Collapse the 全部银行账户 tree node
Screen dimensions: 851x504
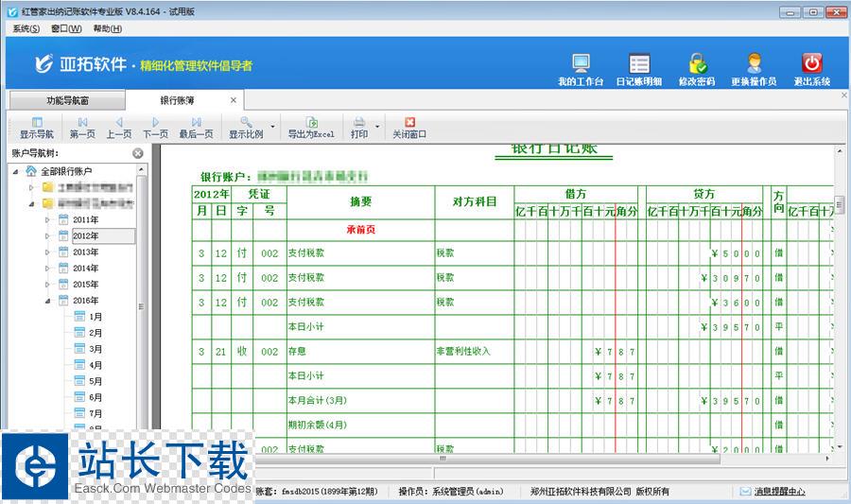coord(16,171)
